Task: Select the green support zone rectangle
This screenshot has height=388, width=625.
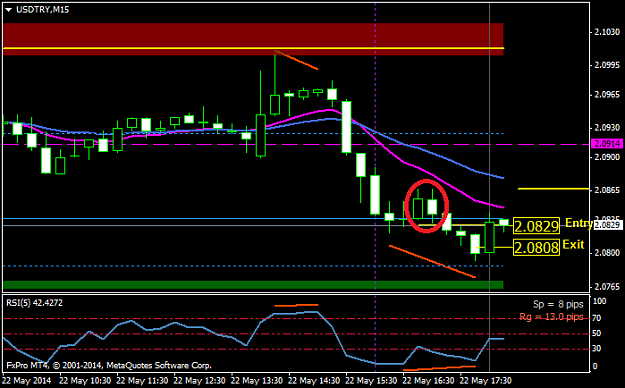Action: [253, 285]
